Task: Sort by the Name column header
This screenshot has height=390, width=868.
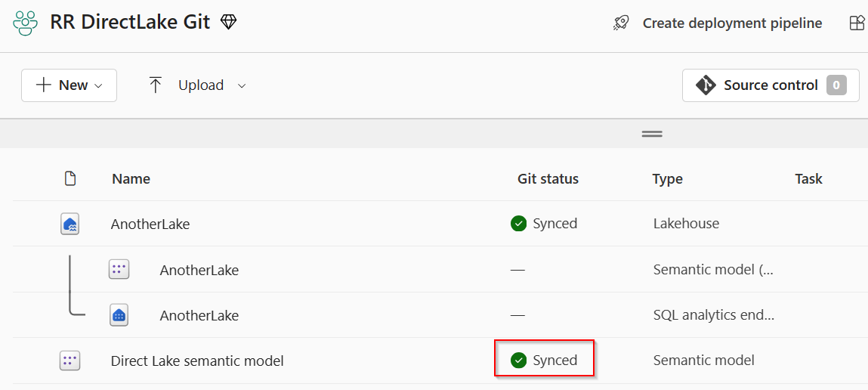Action: (131, 179)
